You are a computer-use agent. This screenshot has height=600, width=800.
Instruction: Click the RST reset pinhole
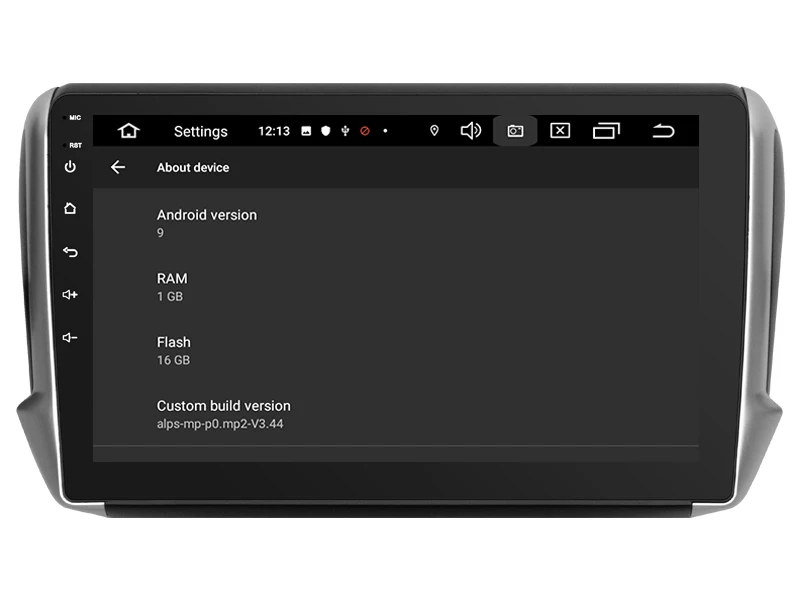pyautogui.click(x=65, y=145)
